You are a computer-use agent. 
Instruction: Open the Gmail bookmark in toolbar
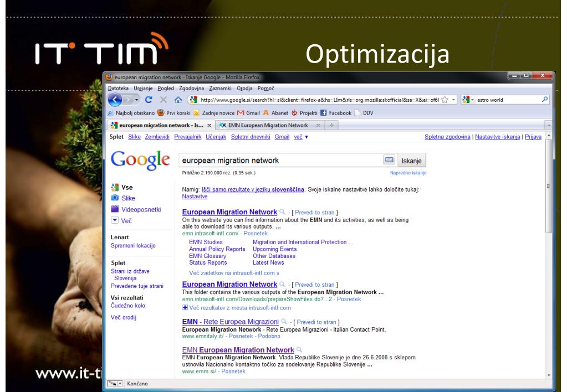pyautogui.click(x=249, y=113)
